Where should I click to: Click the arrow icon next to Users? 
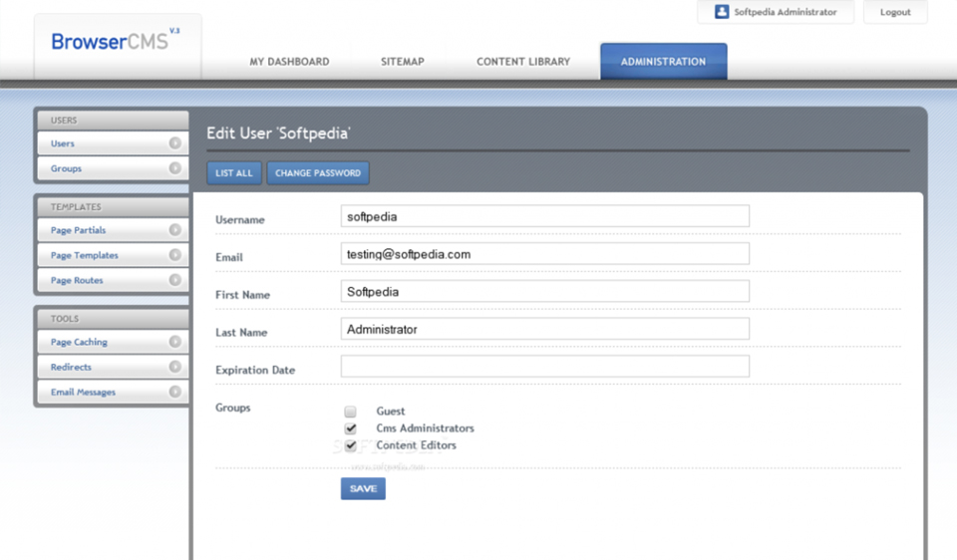[175, 143]
